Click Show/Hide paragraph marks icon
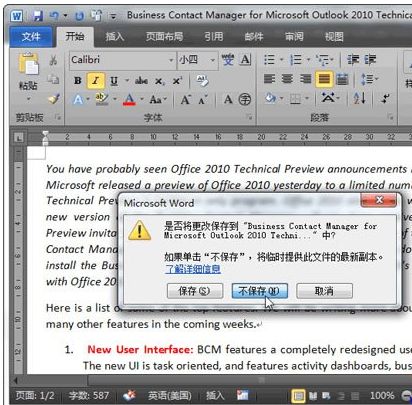Viewport: 412px width, 405px height. point(386,98)
